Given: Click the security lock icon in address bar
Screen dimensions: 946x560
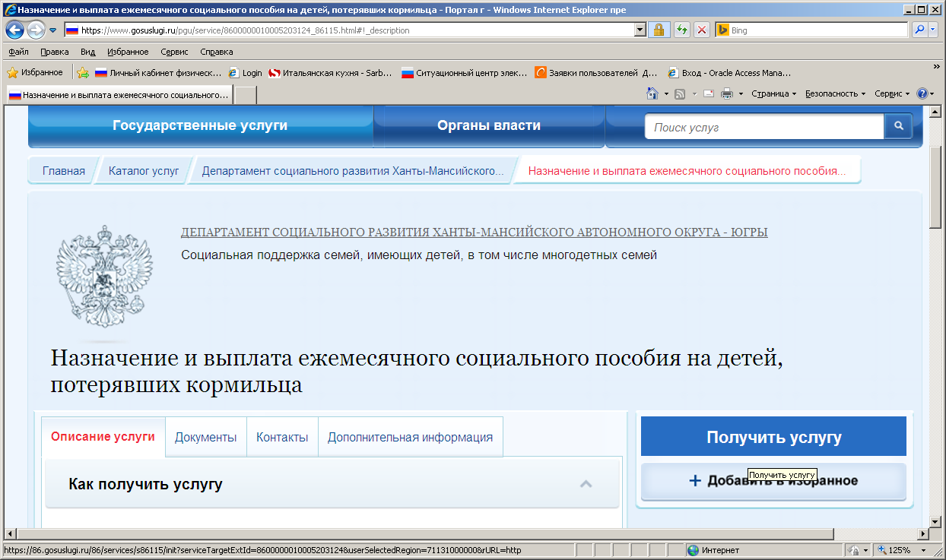Looking at the screenshot, I should click(x=659, y=30).
